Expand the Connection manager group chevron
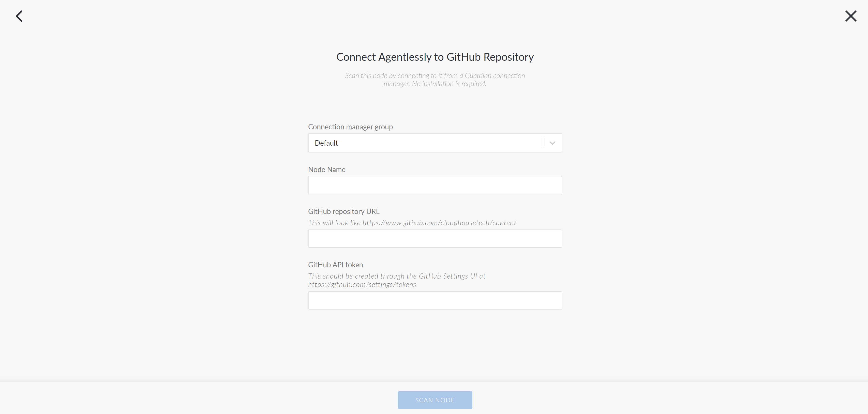The width and height of the screenshot is (868, 414). 552,143
